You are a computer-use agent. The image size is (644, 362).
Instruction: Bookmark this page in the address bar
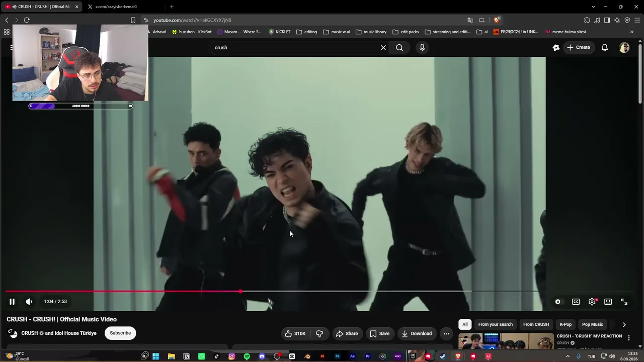(133, 20)
